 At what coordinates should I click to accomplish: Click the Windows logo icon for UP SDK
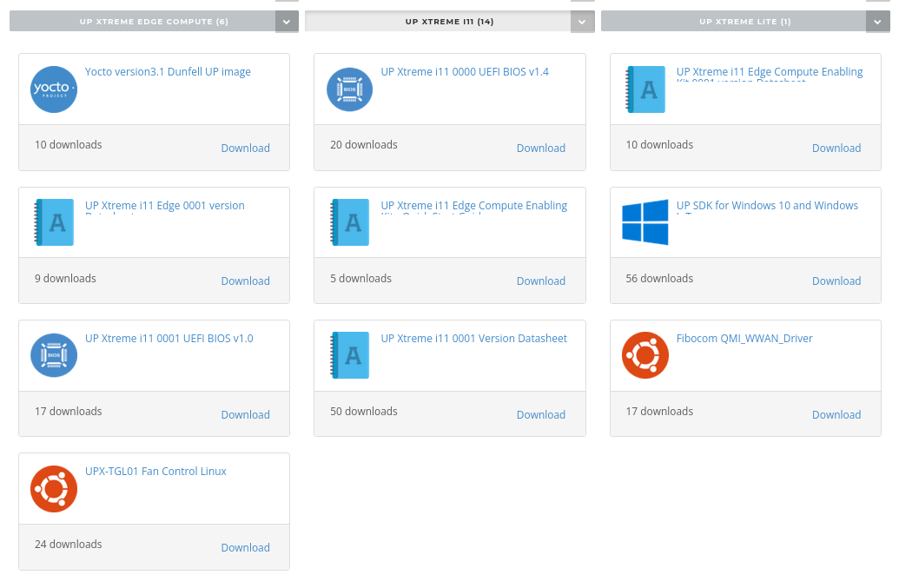click(x=645, y=222)
